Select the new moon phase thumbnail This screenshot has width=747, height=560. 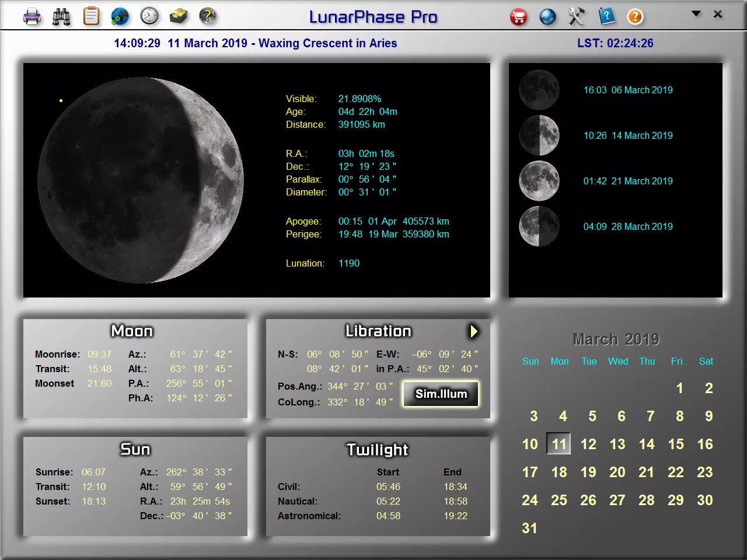(x=539, y=90)
